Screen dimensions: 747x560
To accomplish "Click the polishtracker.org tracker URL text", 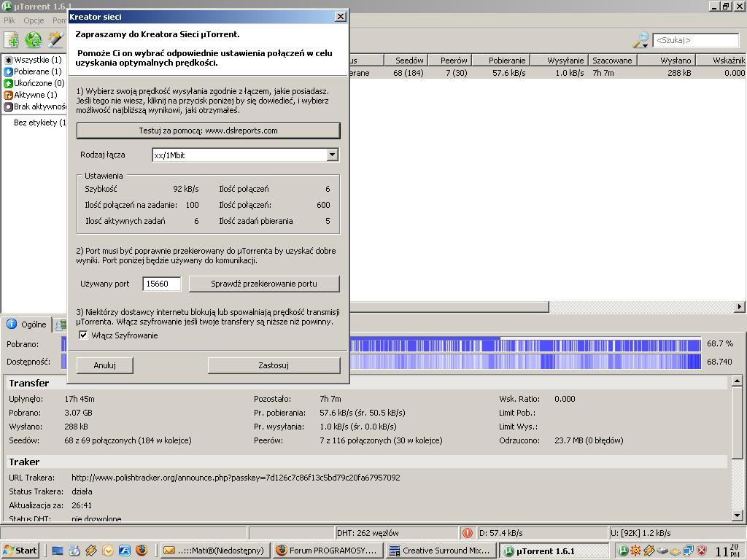I will 236,478.
